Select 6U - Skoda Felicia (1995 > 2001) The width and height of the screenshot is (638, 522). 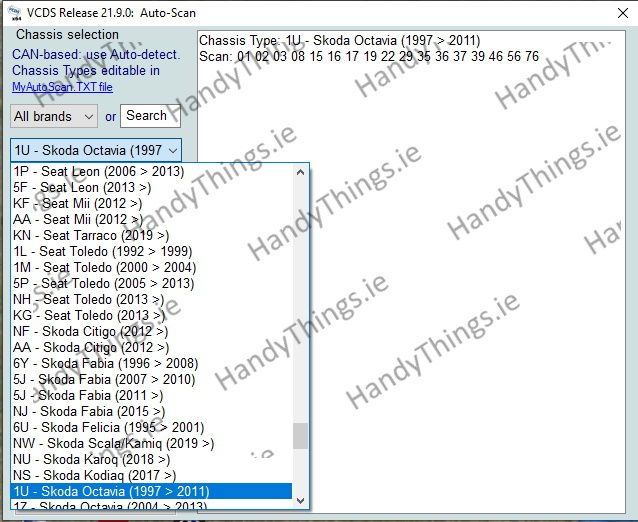[x=151, y=428]
